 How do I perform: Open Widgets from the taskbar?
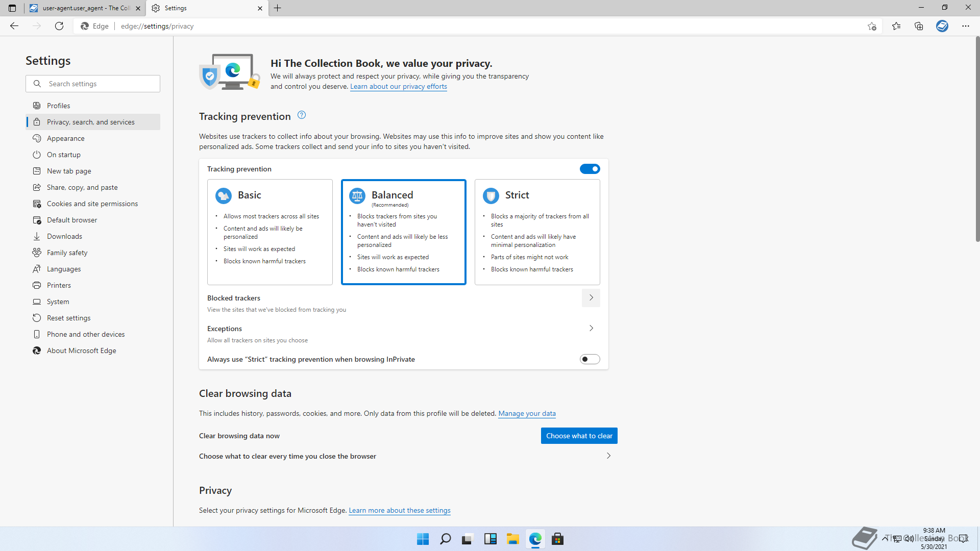click(x=490, y=539)
